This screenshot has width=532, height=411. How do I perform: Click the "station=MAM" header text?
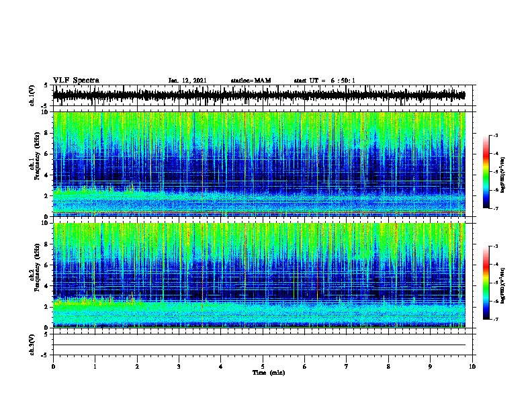tap(251, 81)
